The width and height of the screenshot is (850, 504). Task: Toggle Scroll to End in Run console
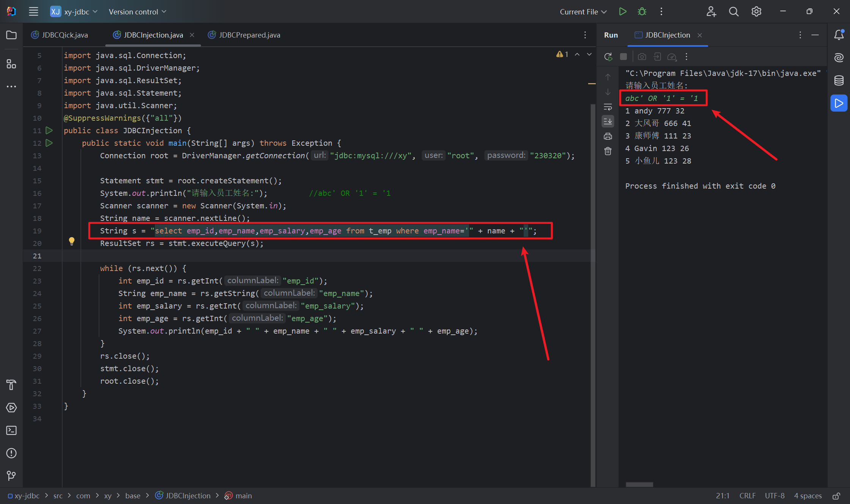[x=608, y=121]
